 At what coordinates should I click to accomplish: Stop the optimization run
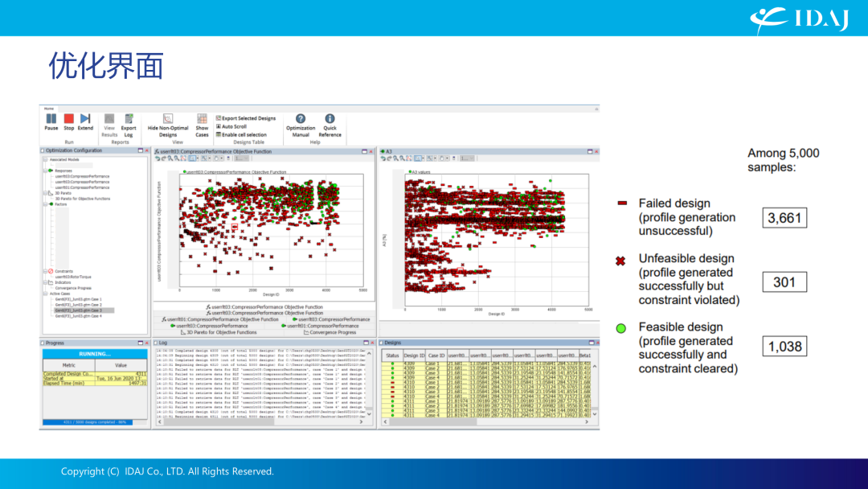pyautogui.click(x=68, y=121)
